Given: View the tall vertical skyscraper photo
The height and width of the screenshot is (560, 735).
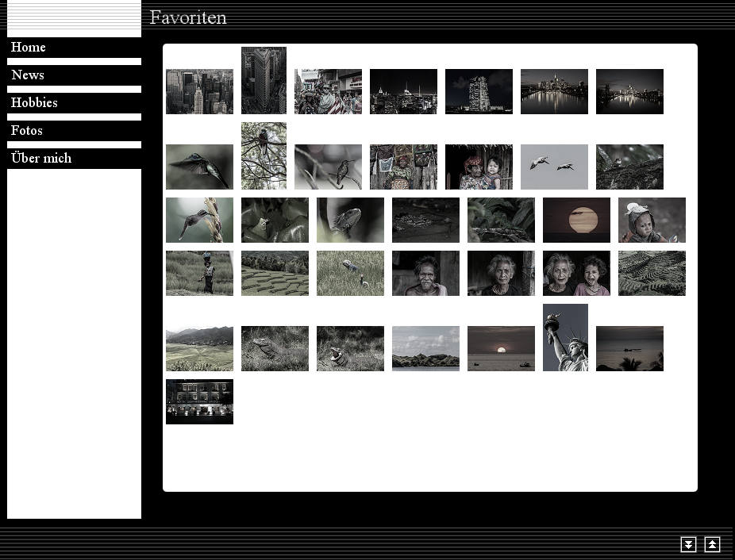Looking at the screenshot, I should coord(264,80).
